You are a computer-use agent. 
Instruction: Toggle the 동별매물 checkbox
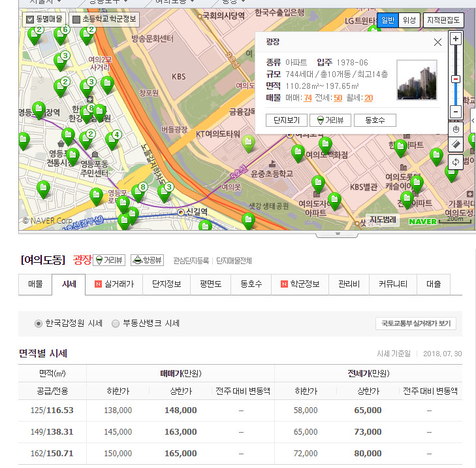coord(30,20)
